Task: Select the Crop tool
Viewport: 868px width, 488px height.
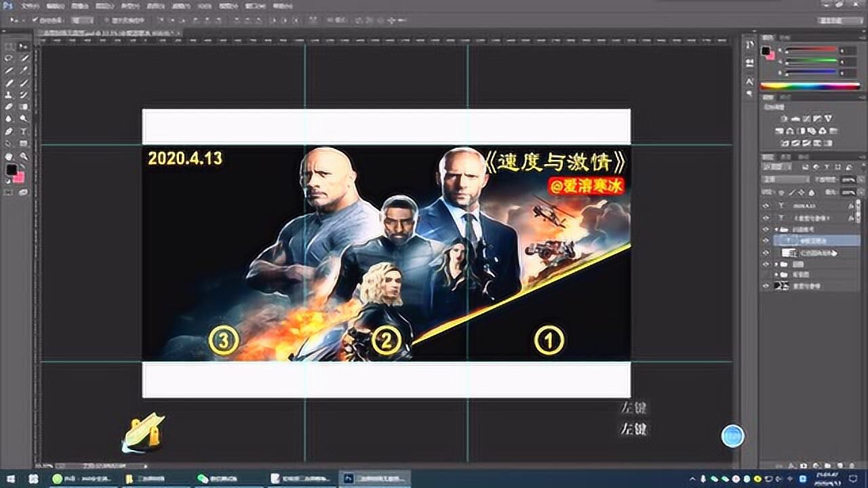Action: click(9, 70)
